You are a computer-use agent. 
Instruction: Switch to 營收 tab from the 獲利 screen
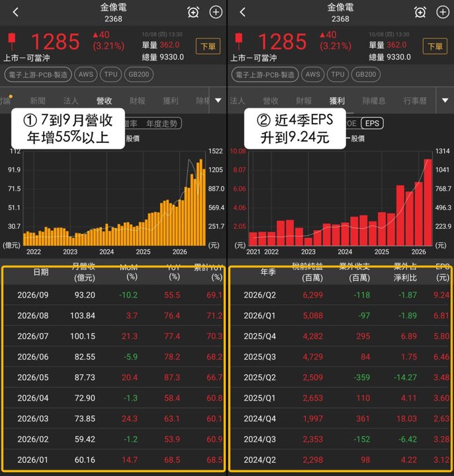click(x=271, y=100)
